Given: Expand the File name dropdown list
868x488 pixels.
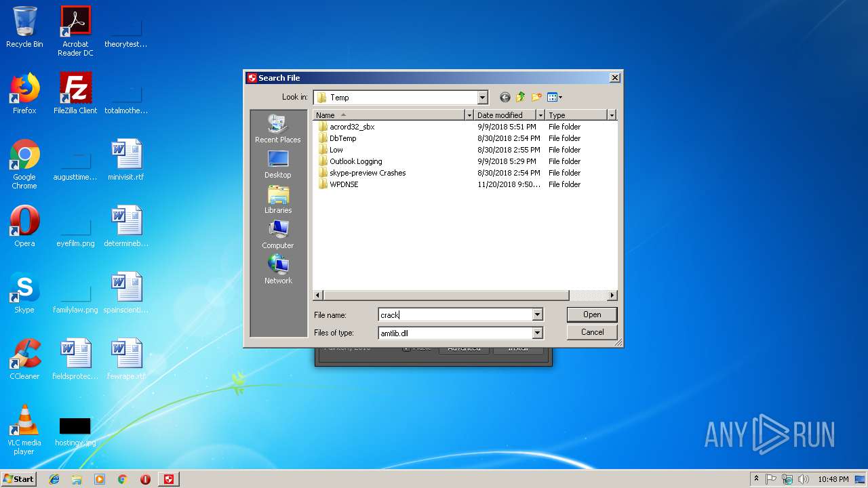Looking at the screenshot, I should pos(537,314).
